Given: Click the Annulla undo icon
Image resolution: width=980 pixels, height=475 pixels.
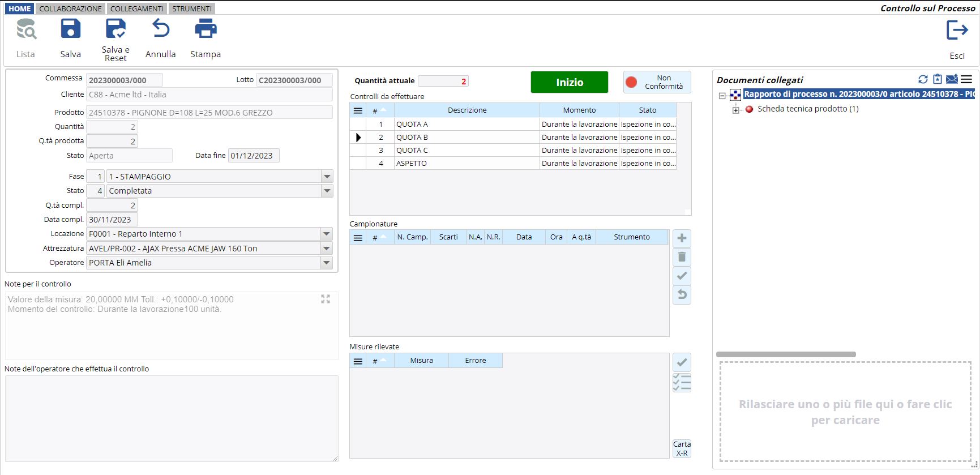Looking at the screenshot, I should click(x=161, y=29).
